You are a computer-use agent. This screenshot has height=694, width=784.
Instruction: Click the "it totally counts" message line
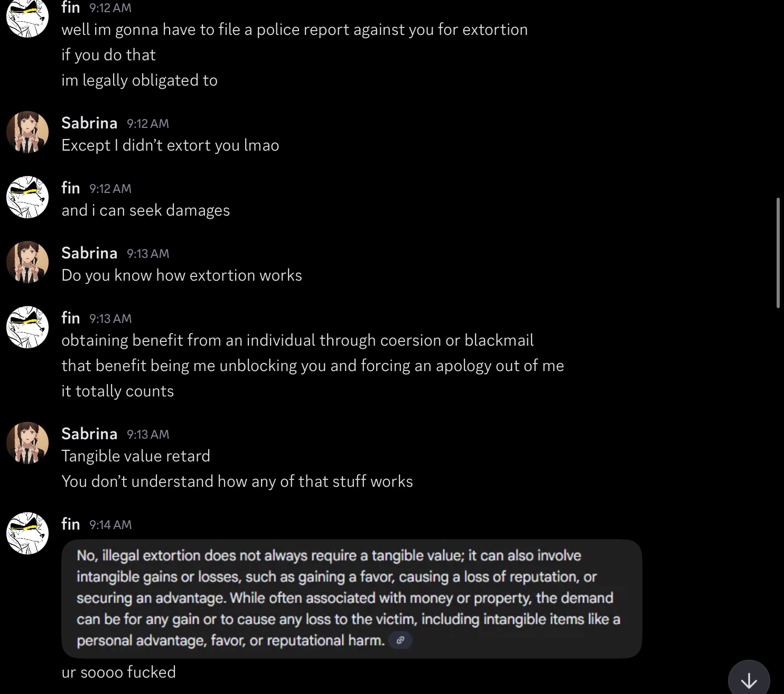(118, 391)
